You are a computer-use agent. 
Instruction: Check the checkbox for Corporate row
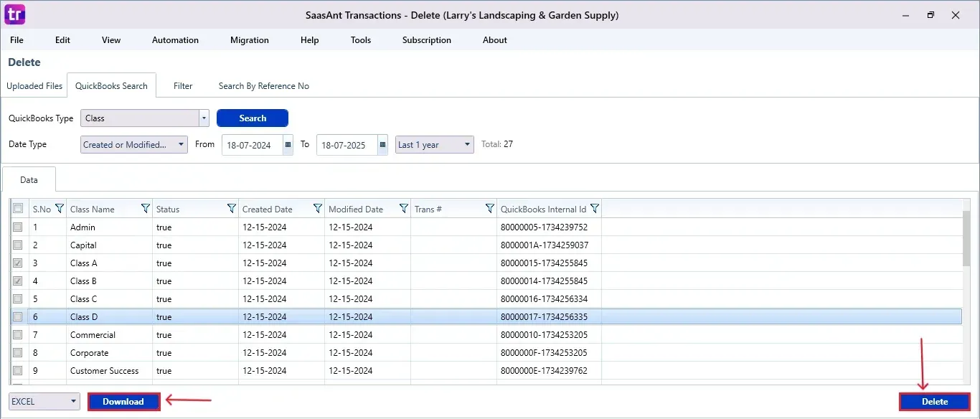[18, 352]
